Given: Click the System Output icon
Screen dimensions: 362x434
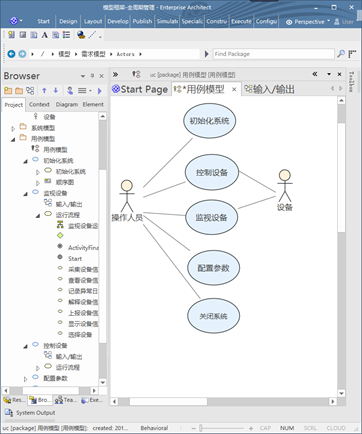Looking at the screenshot, I should click(x=8, y=413).
